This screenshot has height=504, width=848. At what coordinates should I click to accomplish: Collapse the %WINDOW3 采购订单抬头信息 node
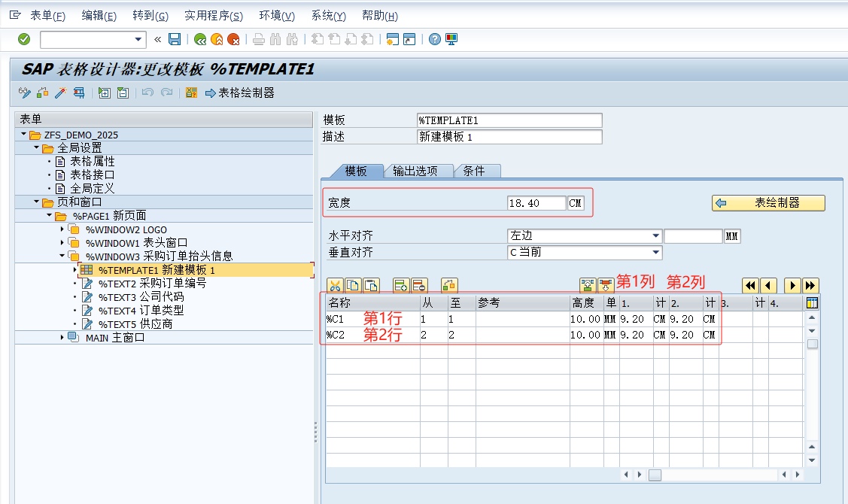pos(62,256)
